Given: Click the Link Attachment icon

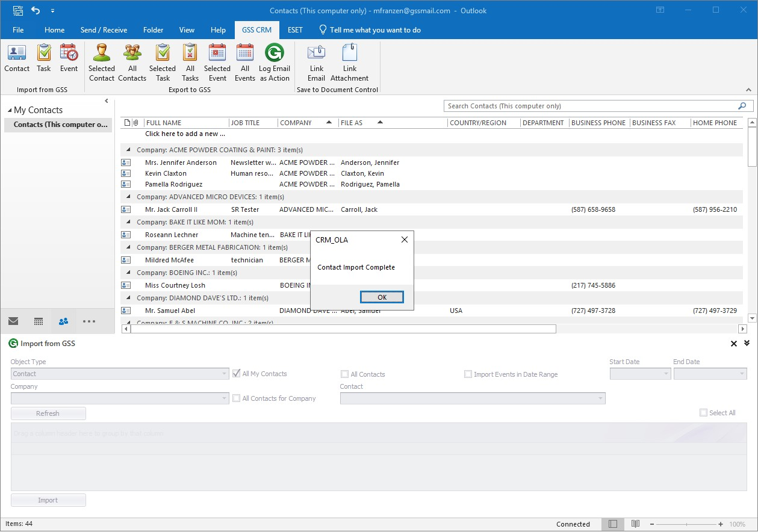Looking at the screenshot, I should (350, 63).
